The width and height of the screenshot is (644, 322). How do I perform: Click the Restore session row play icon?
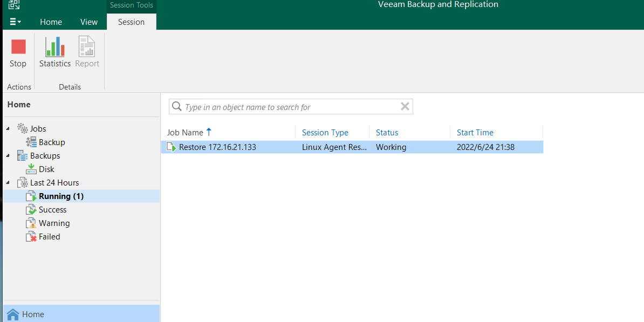[172, 147]
